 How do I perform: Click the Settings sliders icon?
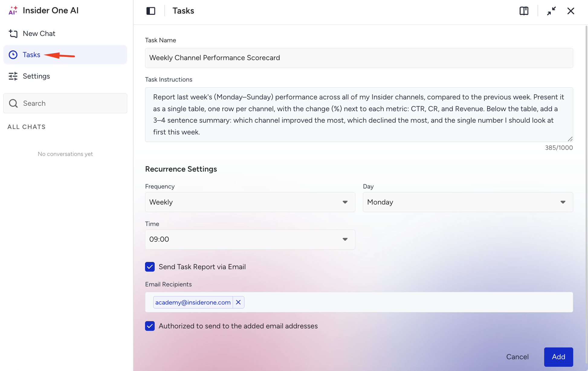pos(13,76)
